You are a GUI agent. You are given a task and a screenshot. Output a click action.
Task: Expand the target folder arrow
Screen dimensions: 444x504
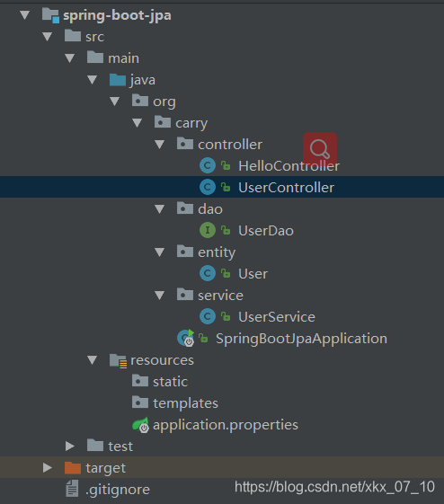point(48,467)
